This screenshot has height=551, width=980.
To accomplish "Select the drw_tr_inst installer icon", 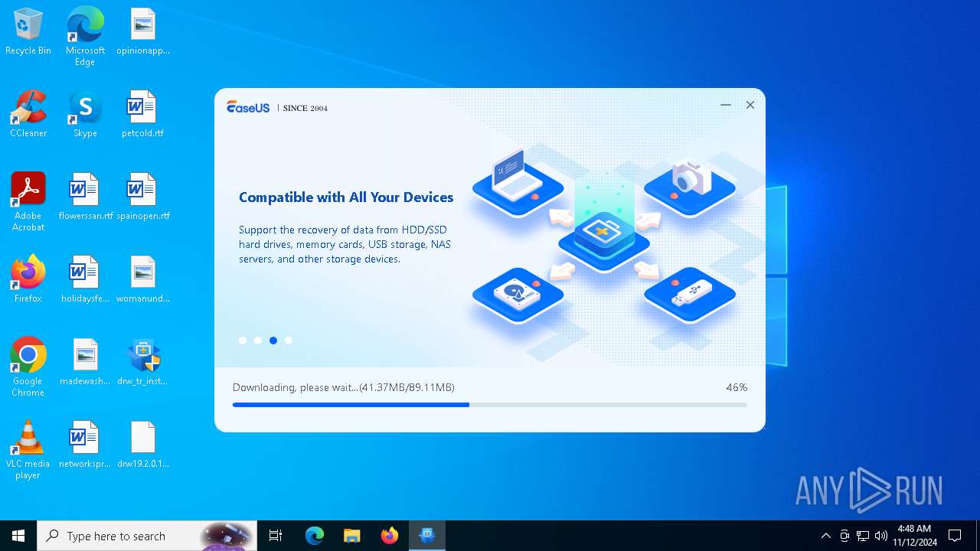I will coord(143,363).
